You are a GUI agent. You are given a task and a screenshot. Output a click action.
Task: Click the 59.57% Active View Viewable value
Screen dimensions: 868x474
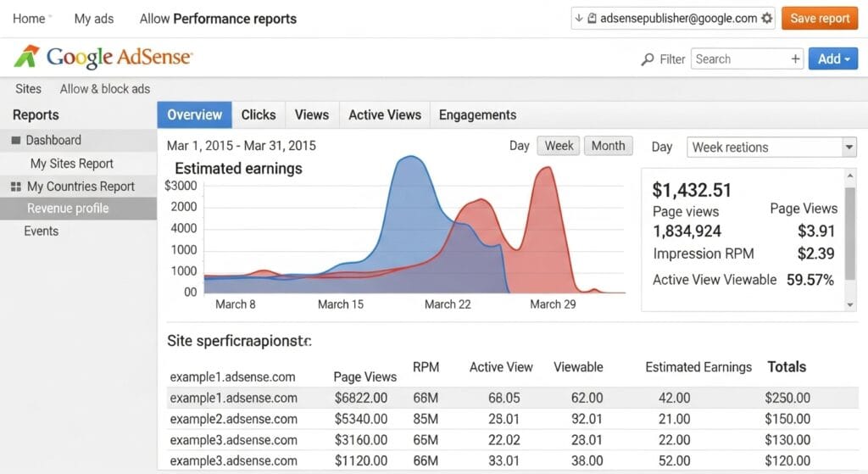point(810,280)
